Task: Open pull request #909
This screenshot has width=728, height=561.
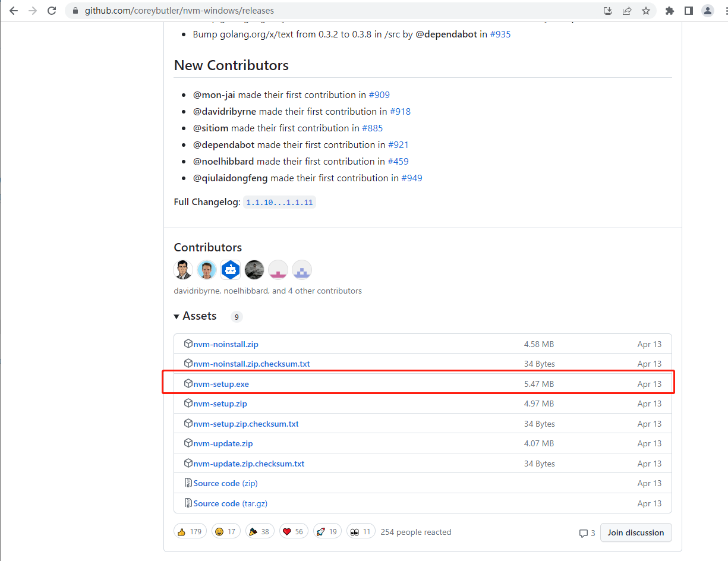Action: click(379, 94)
